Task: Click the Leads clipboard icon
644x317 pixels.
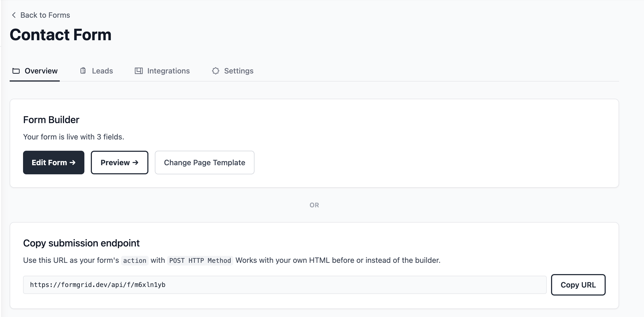Action: 83,71
